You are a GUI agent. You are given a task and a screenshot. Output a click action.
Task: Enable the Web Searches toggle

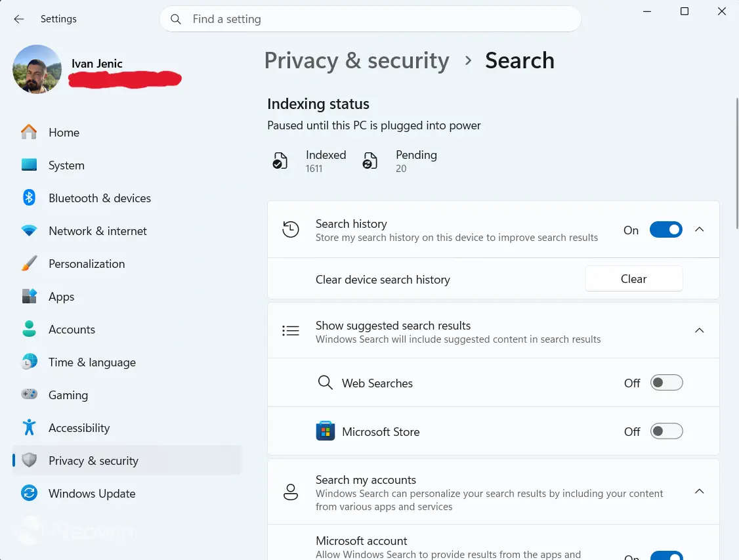pyautogui.click(x=666, y=383)
